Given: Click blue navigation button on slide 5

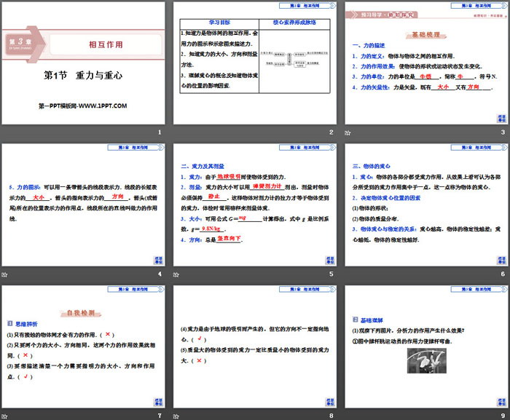Looking at the screenshot, I should pyautogui.click(x=329, y=259).
